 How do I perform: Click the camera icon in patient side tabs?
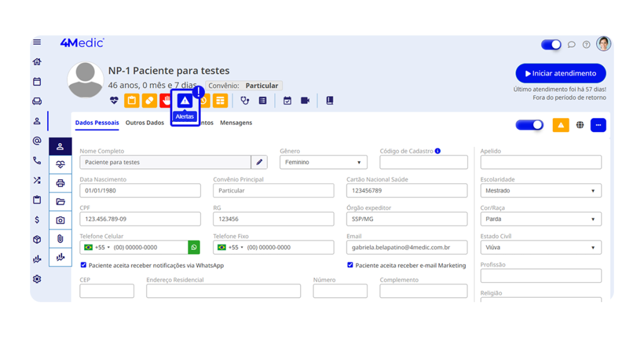click(60, 220)
